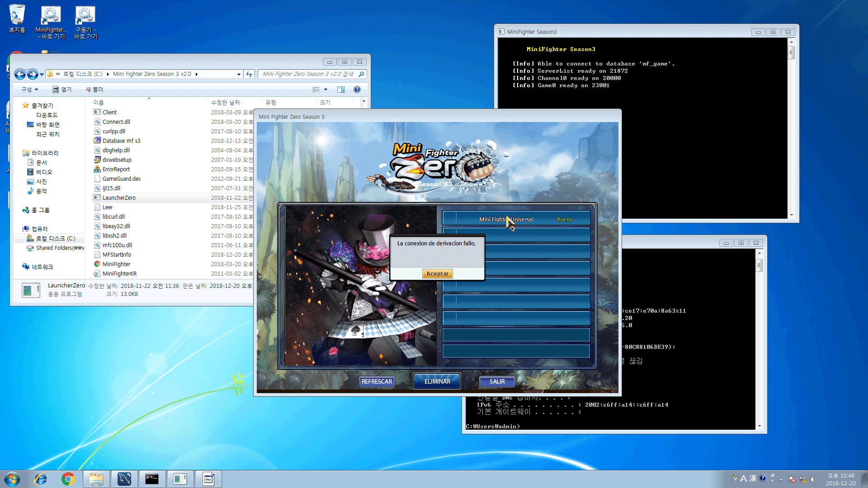Viewport: 868px width, 488px height.
Task: Select 다운로드 in the navigation pane
Action: (x=47, y=115)
